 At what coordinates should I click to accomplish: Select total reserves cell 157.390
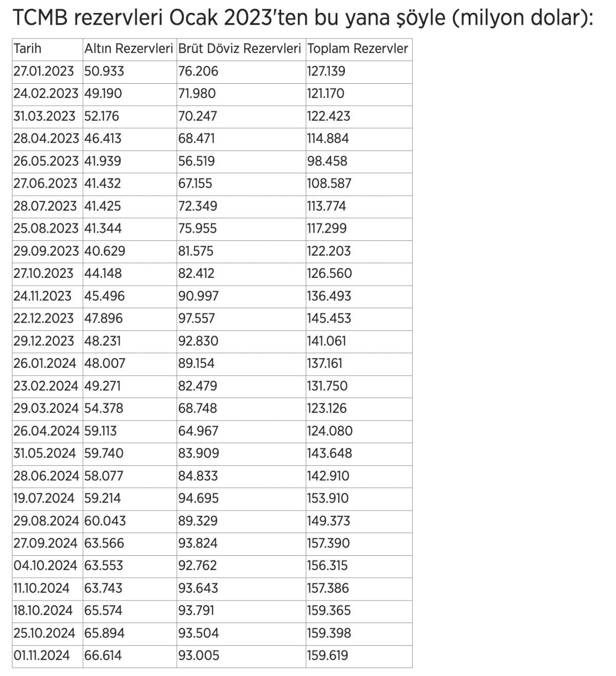pyautogui.click(x=329, y=543)
